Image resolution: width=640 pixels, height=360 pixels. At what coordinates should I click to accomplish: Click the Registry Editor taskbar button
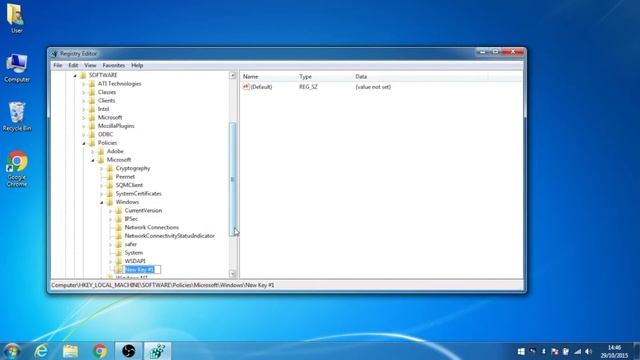click(x=158, y=351)
